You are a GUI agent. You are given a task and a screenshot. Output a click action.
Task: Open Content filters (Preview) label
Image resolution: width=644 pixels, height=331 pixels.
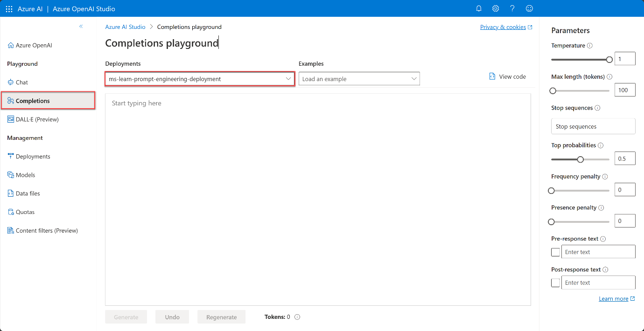tap(47, 231)
